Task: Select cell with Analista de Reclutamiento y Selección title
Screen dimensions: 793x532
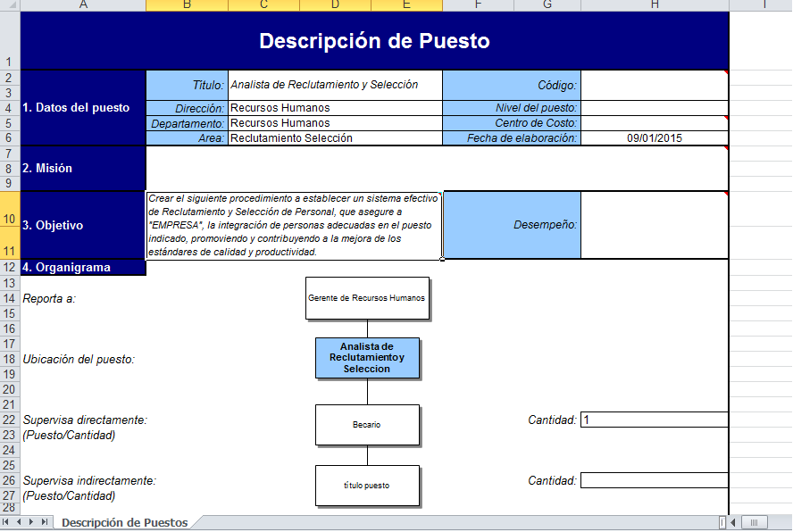Action: click(x=335, y=85)
